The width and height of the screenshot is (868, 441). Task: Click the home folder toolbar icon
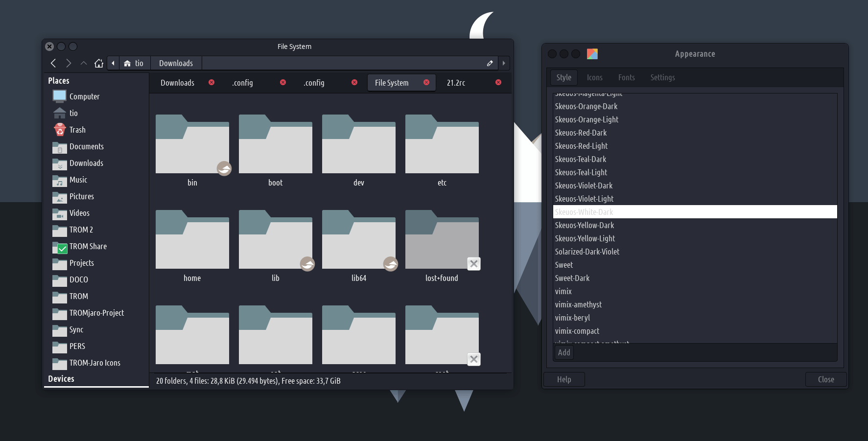pyautogui.click(x=99, y=63)
